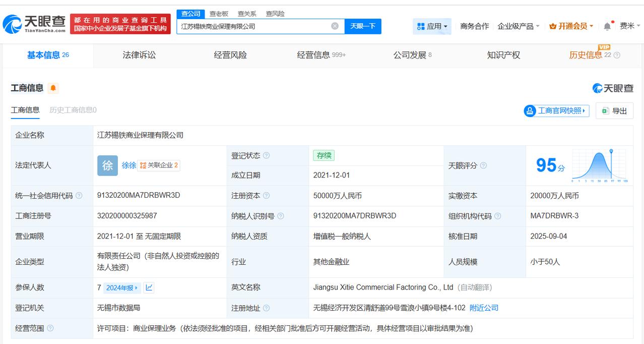Image resolution: width=644 pixels, height=344 pixels.
Task: Click taxpayer qualification 增值税一般纳税人
Action: [x=342, y=236]
